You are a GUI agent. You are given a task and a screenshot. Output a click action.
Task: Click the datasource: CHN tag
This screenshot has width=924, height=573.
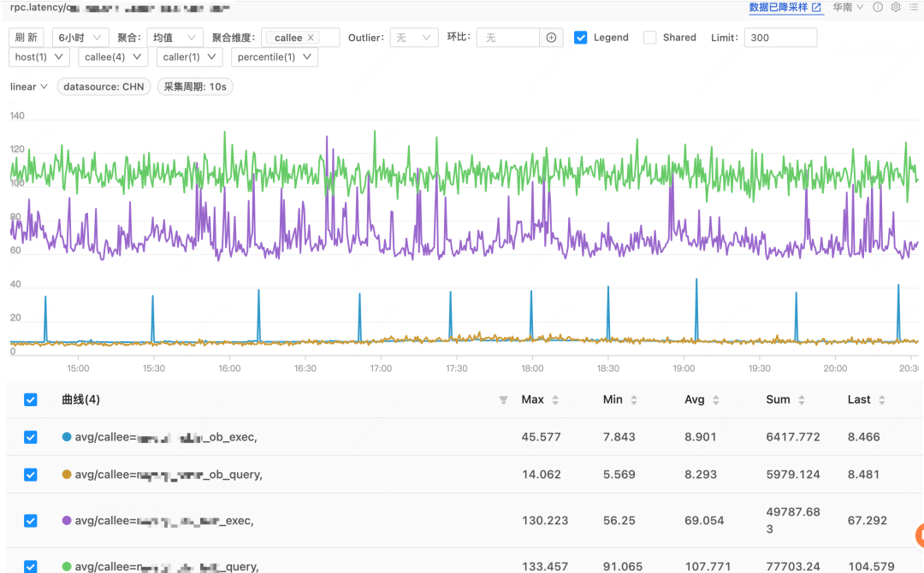[104, 86]
